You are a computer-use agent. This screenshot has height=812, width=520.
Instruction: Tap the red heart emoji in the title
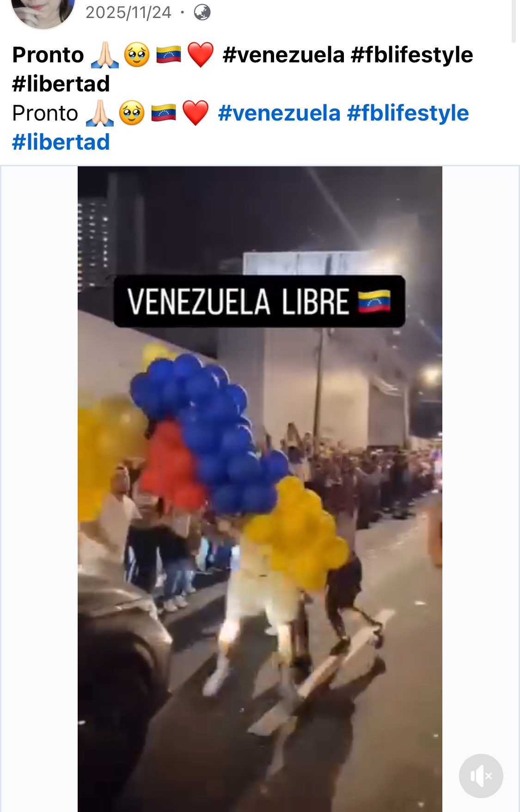(200, 55)
